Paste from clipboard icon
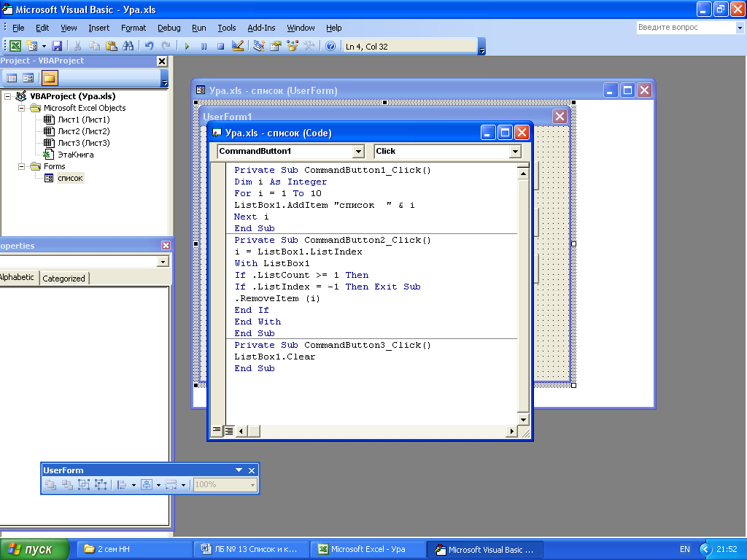 (x=111, y=46)
